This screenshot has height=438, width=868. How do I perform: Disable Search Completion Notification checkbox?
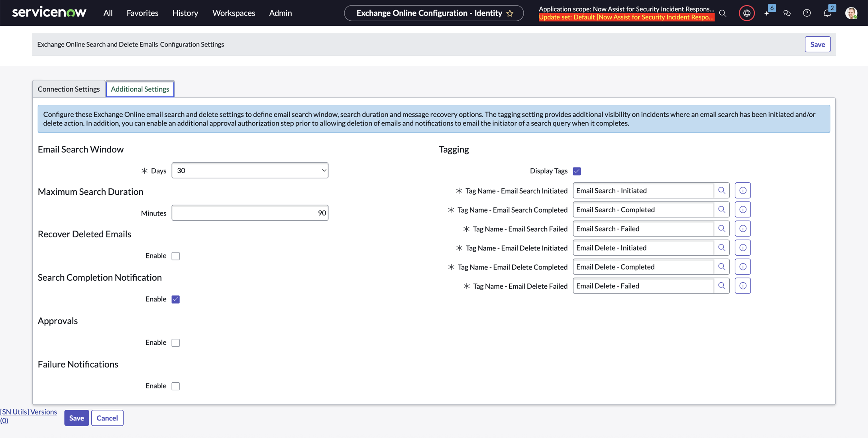[x=176, y=299]
